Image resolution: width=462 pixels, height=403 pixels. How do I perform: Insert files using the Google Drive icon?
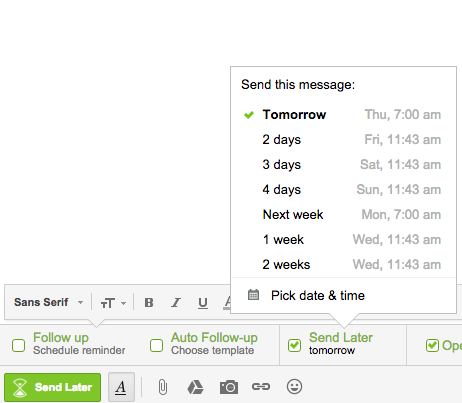coord(195,387)
